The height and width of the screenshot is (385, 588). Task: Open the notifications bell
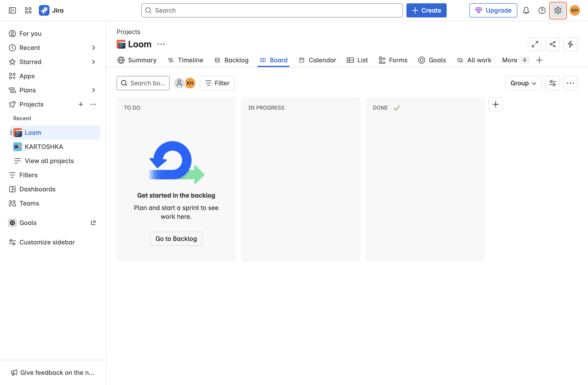coord(526,10)
